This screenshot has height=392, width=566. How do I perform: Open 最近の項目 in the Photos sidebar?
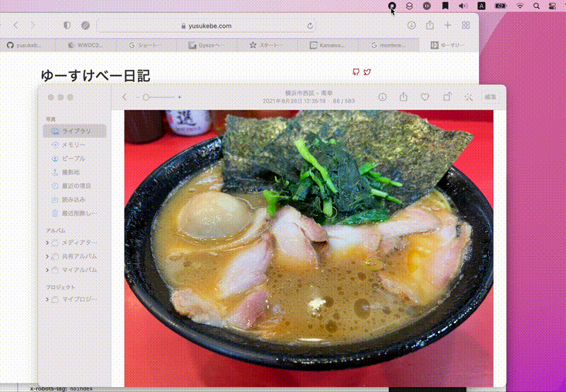[75, 186]
